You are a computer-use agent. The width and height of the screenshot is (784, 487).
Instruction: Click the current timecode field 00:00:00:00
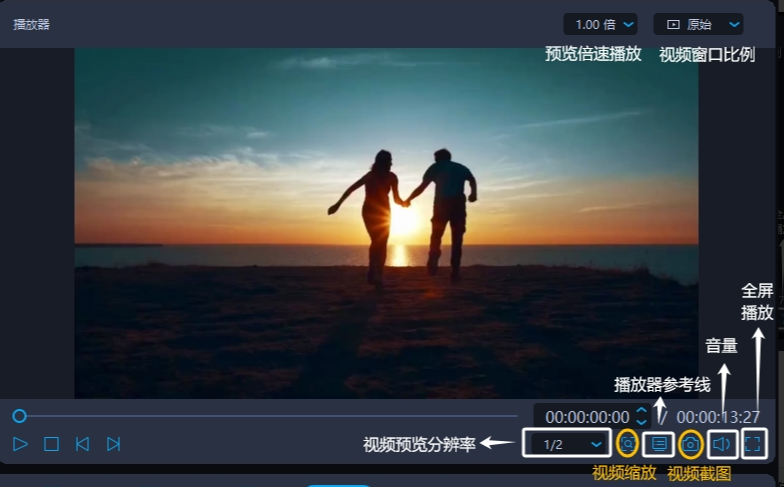click(x=587, y=416)
